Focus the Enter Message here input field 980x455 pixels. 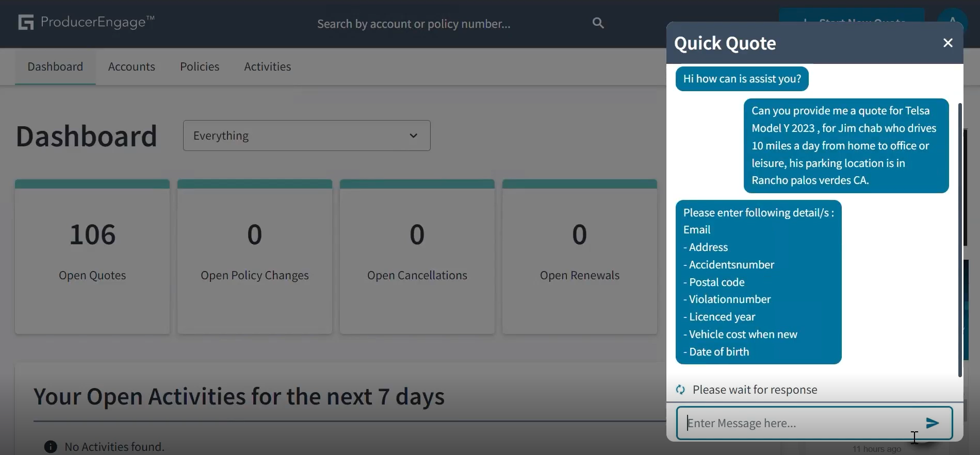[x=799, y=423]
